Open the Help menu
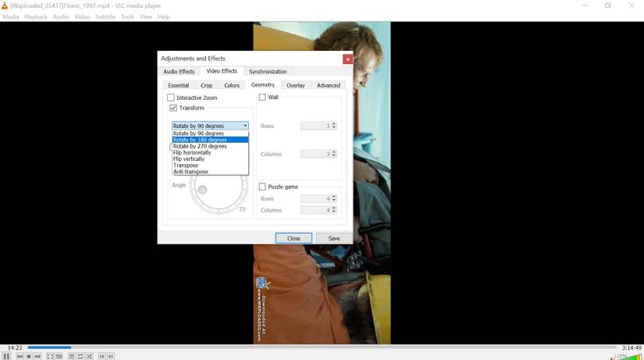644x360 pixels. (163, 17)
